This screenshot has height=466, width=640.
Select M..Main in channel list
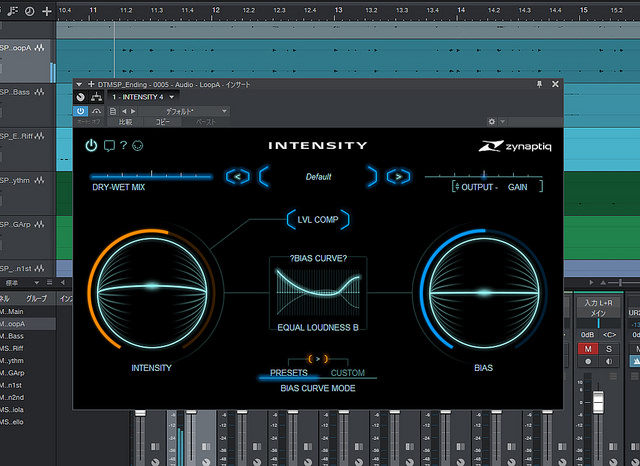(x=28, y=311)
